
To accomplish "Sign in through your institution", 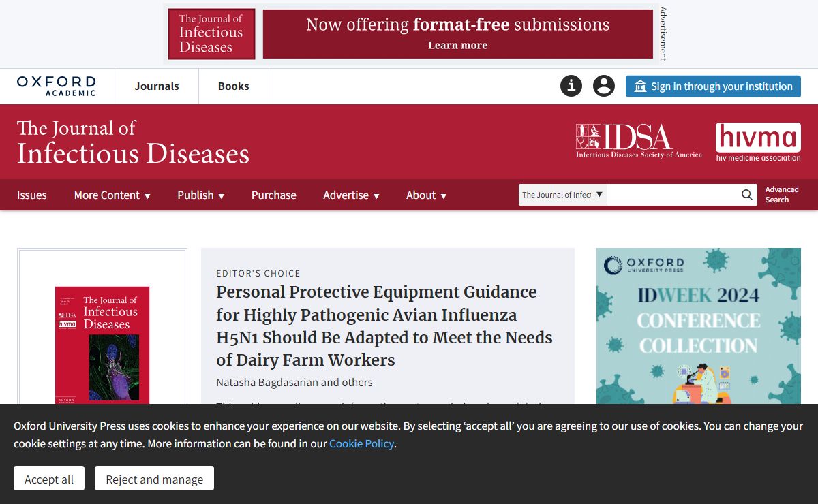I will [x=713, y=86].
